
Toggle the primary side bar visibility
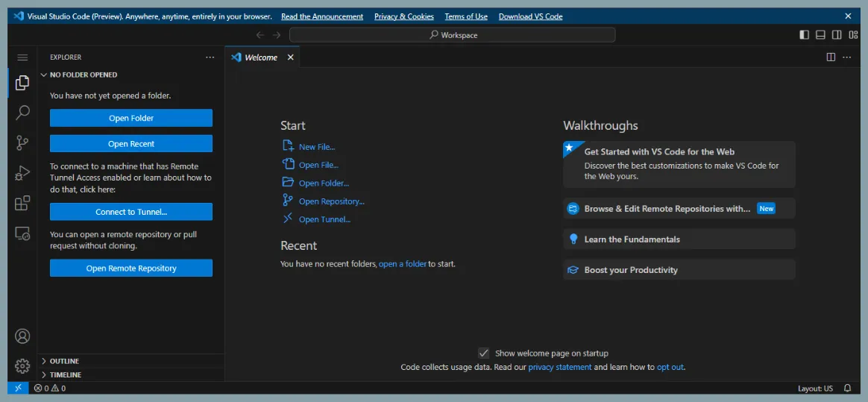[804, 35]
